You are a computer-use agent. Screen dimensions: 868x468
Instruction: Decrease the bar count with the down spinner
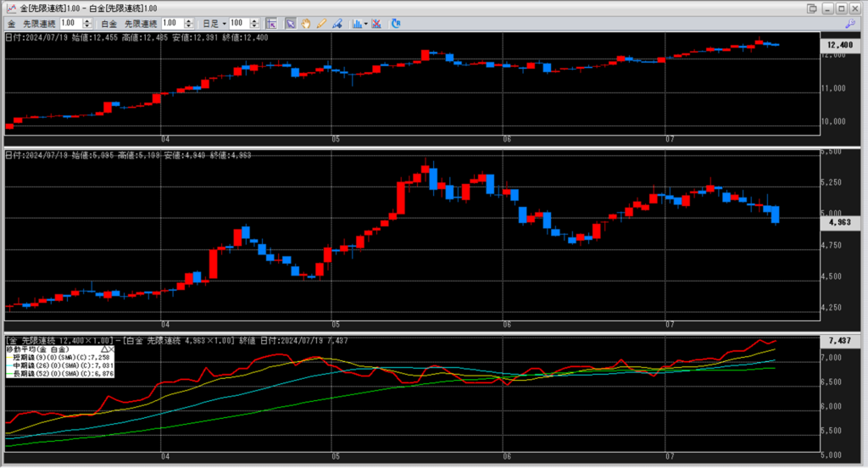[x=254, y=26]
